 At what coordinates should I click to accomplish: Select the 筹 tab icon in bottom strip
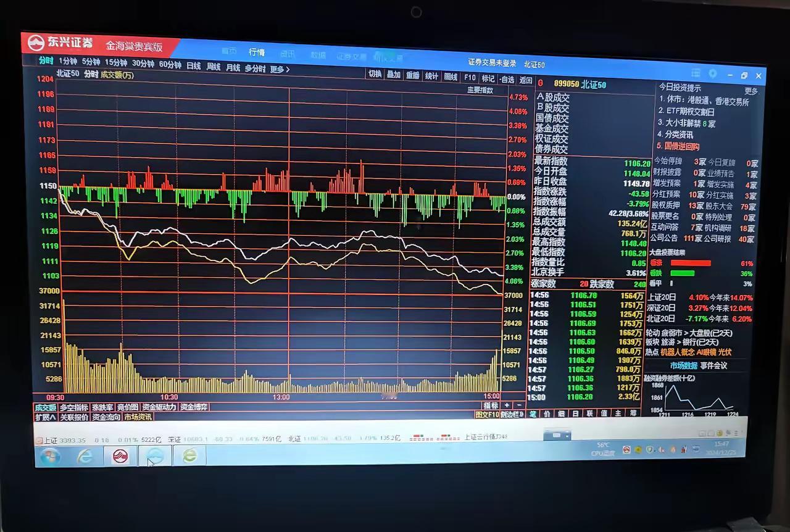(x=633, y=414)
